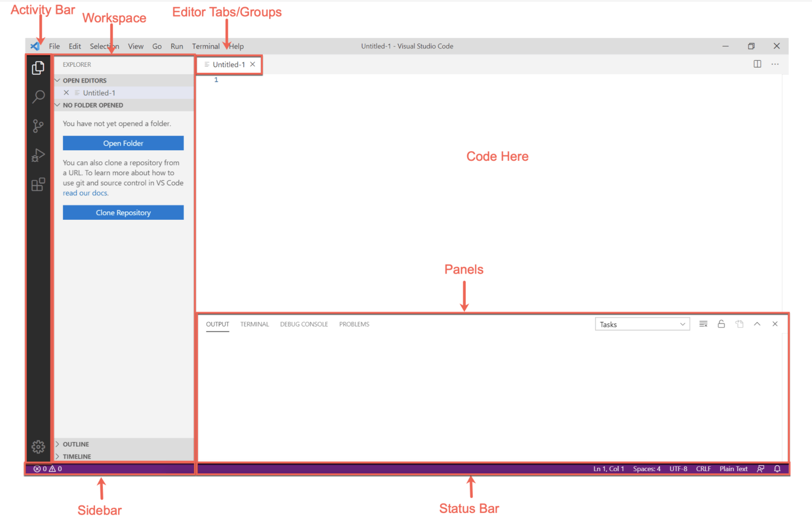Image resolution: width=812 pixels, height=523 pixels.
Task: Collapse the Open Editors section
Action: pos(84,81)
